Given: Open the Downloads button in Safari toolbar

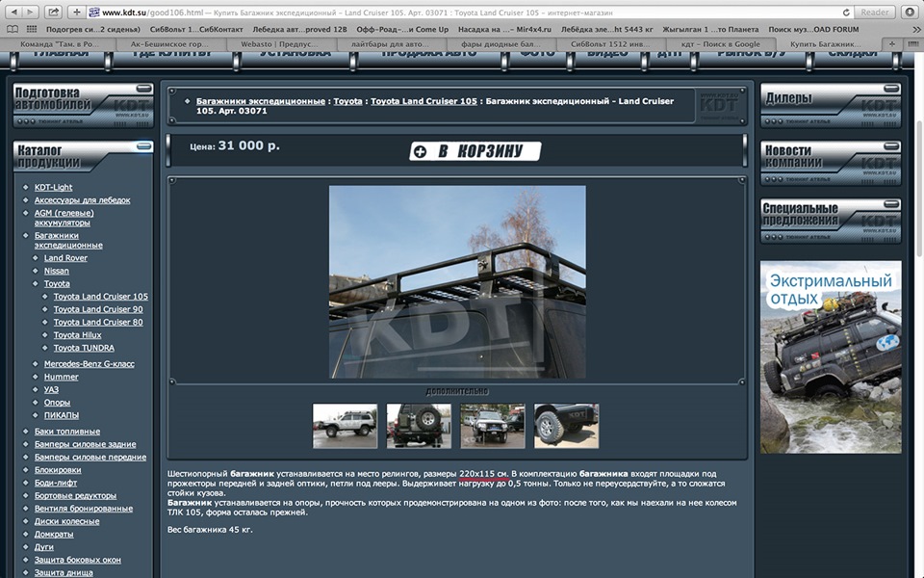Looking at the screenshot, I should [x=910, y=12].
